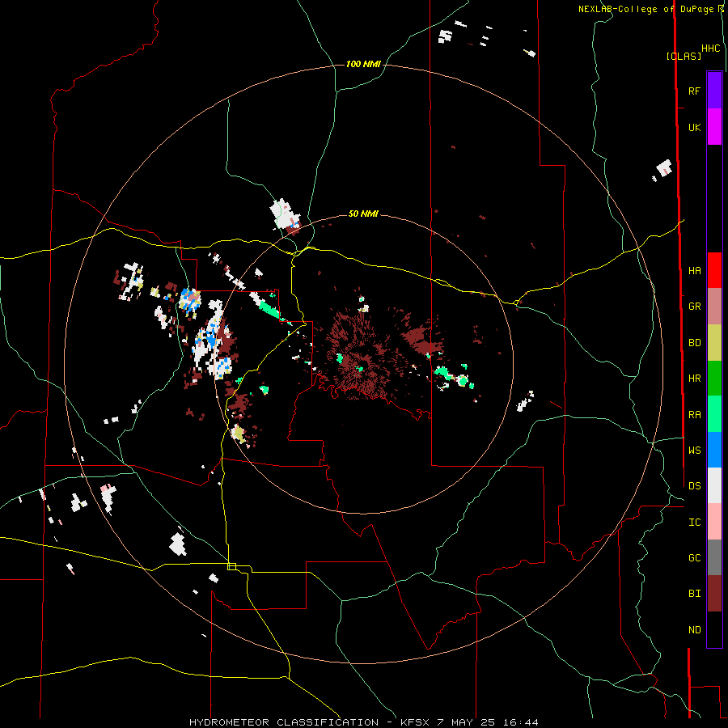Click the UK magenta legend swatch
Screen dimensions: 728x728
[x=714, y=127]
